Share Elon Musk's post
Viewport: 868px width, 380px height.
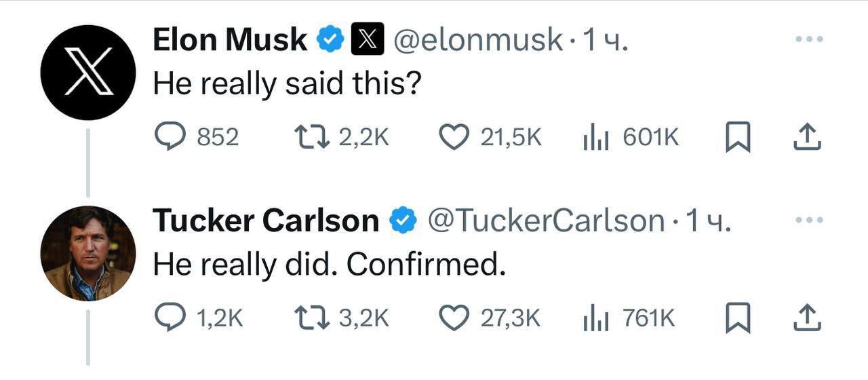click(807, 138)
